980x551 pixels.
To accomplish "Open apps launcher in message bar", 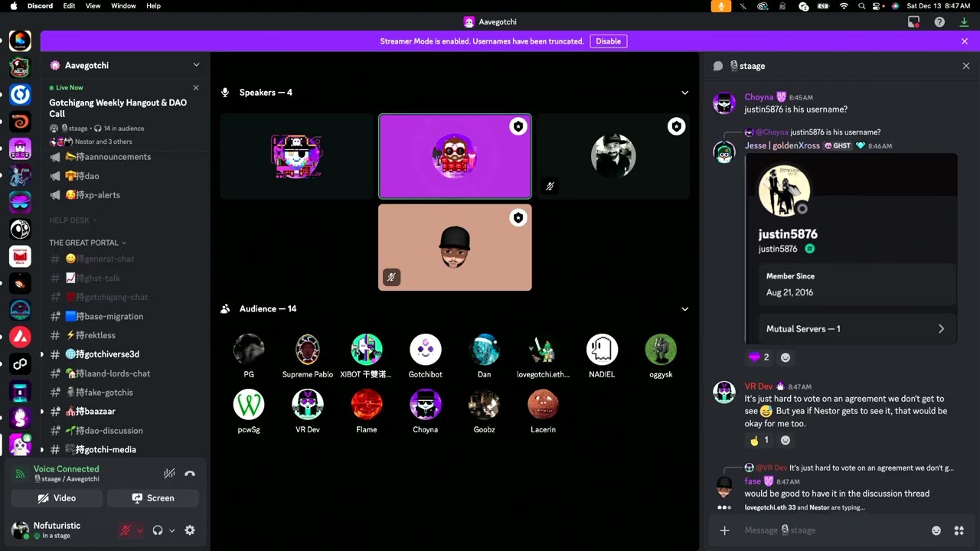I will pos(959,530).
